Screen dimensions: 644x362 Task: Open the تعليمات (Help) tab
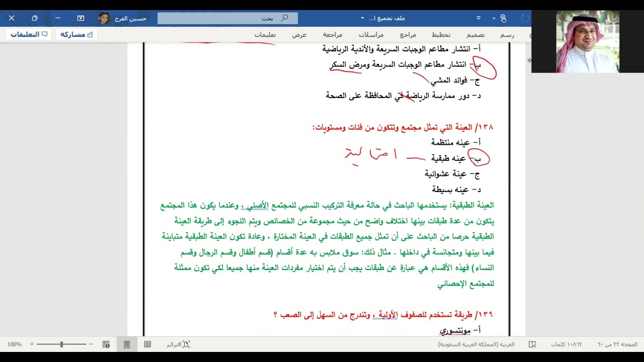tap(265, 35)
